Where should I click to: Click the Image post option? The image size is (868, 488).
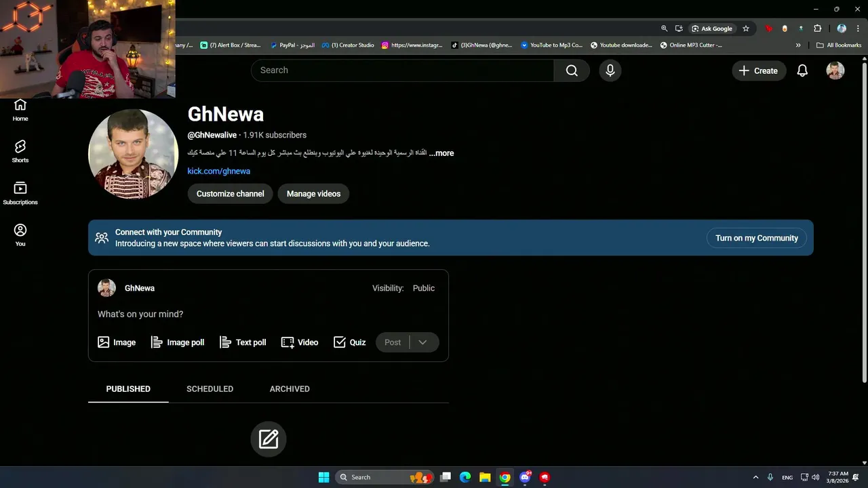pyautogui.click(x=117, y=342)
